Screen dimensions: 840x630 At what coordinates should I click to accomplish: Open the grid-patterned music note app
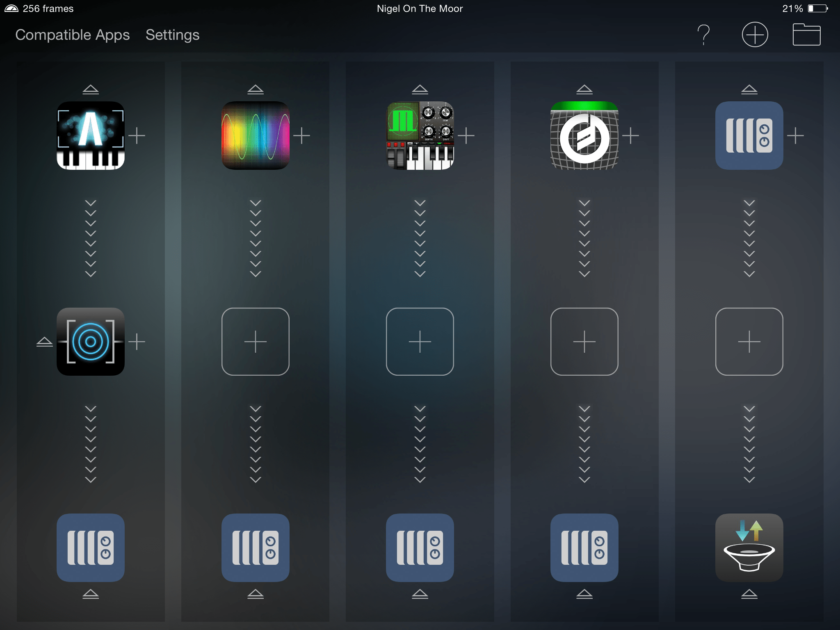[584, 135]
